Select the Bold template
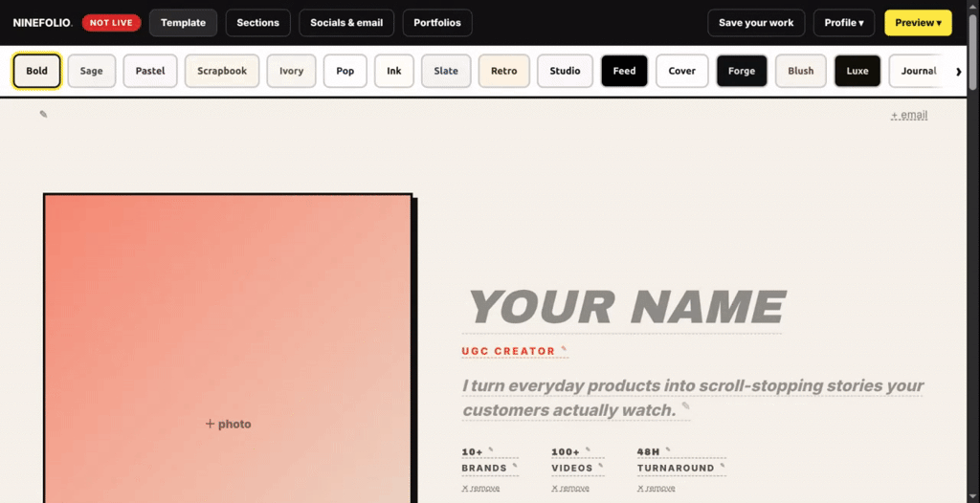Viewport: 980px width, 503px height. (x=37, y=71)
